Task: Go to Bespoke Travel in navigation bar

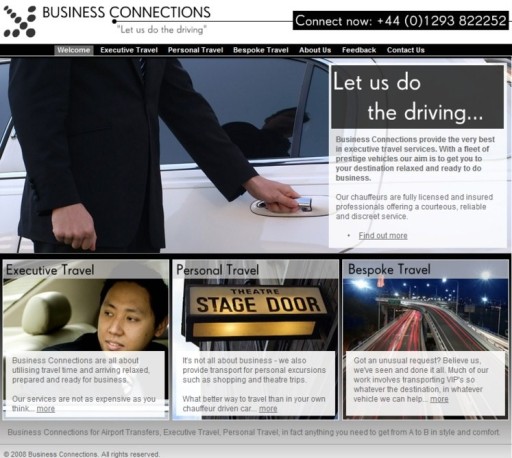Action: 261,50
